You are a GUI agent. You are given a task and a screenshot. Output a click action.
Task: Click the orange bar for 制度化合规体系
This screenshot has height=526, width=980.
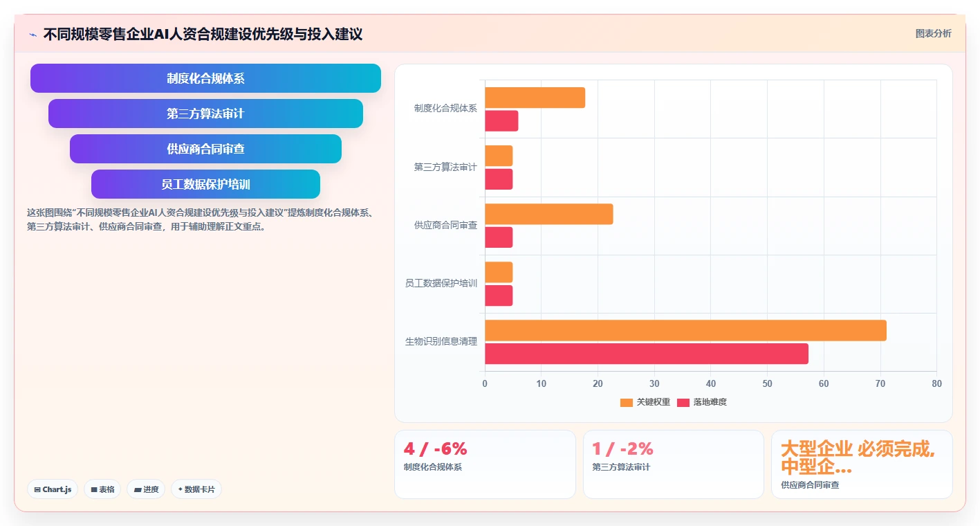pyautogui.click(x=535, y=98)
